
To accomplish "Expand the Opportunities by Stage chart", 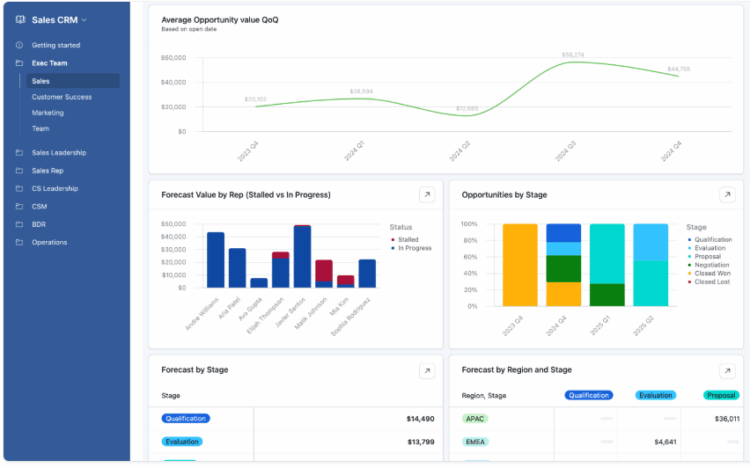I will (x=727, y=195).
